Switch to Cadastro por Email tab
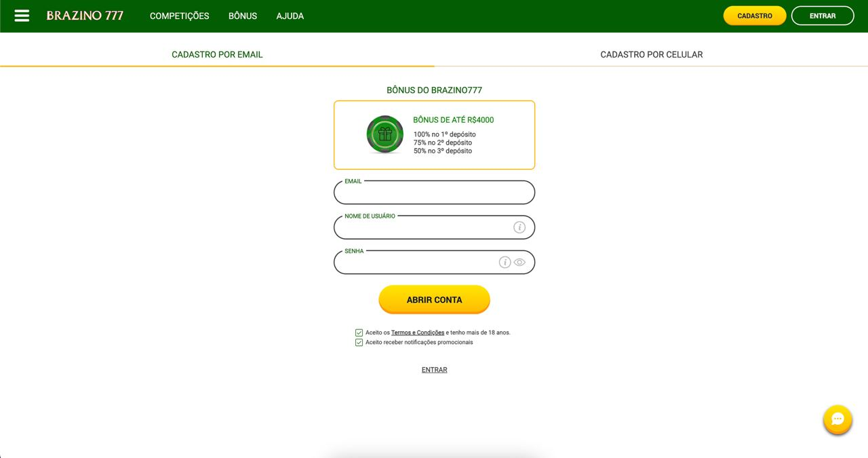 [217, 54]
